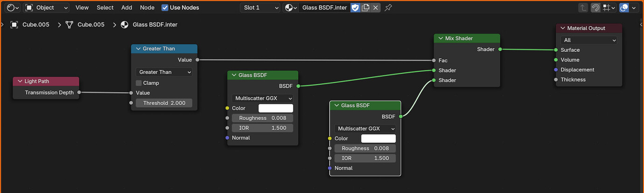644x193 pixels.
Task: Click Roughness 0.008 slider on unselected Glass BSDF
Action: pyautogui.click(x=263, y=118)
